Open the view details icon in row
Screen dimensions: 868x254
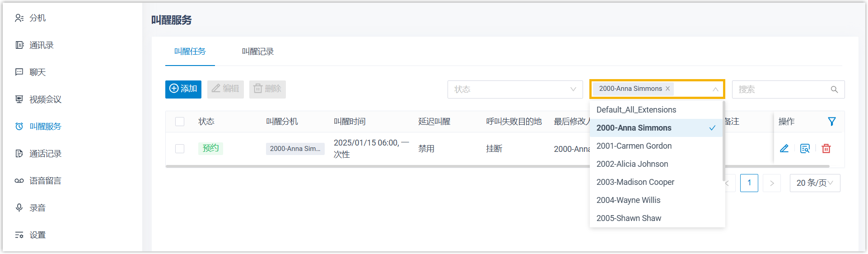click(805, 149)
